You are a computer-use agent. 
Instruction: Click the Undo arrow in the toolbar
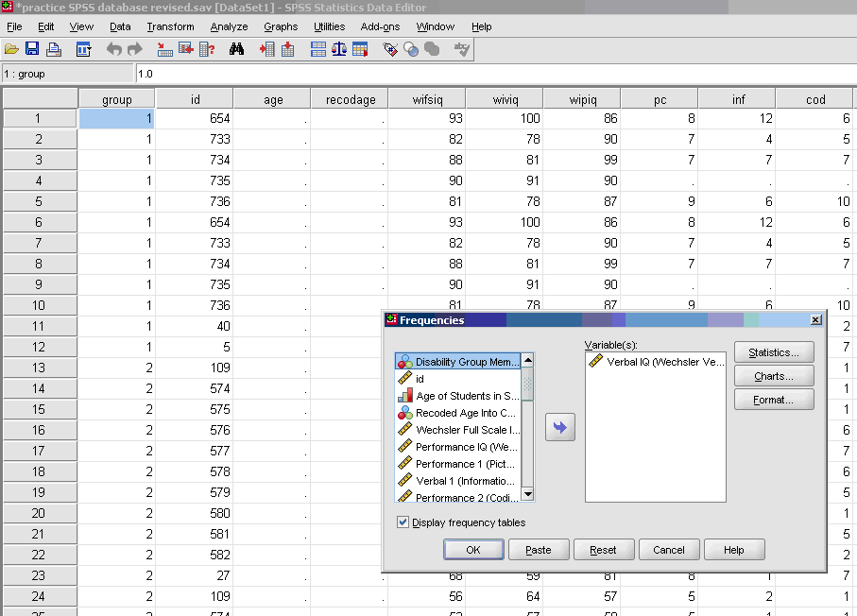[113, 50]
